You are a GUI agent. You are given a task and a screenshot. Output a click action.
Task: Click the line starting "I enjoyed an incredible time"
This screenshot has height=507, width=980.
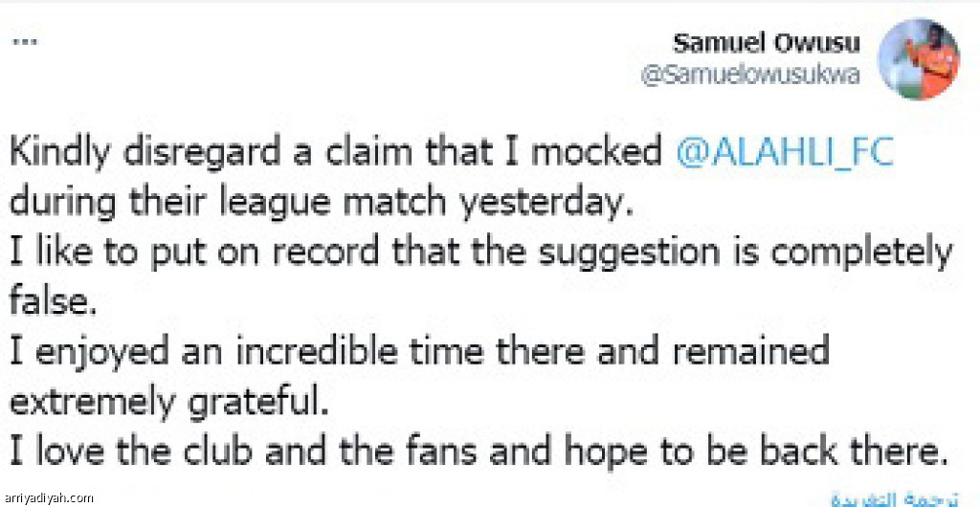[421, 352]
